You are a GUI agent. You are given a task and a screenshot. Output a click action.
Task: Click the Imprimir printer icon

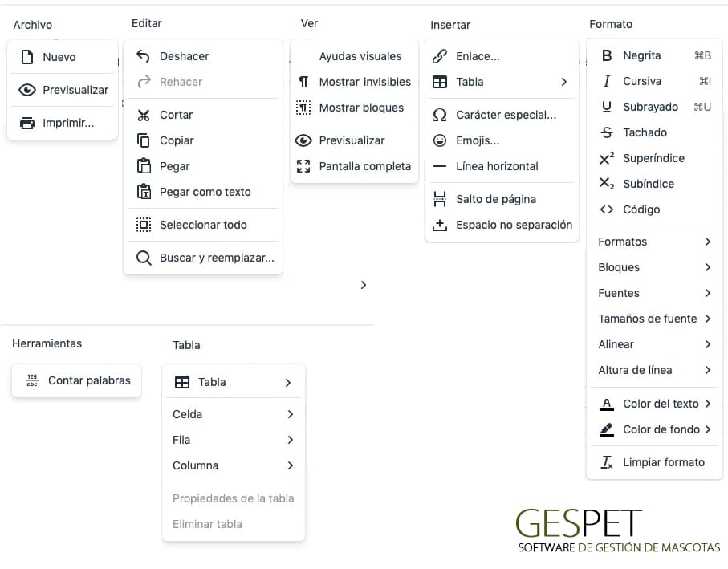[27, 123]
